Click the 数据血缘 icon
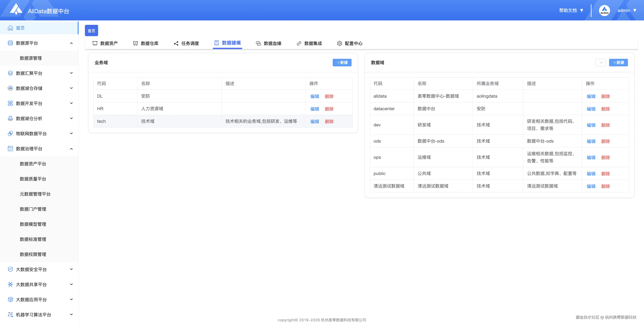The width and height of the screenshot is (644, 327). tap(258, 44)
